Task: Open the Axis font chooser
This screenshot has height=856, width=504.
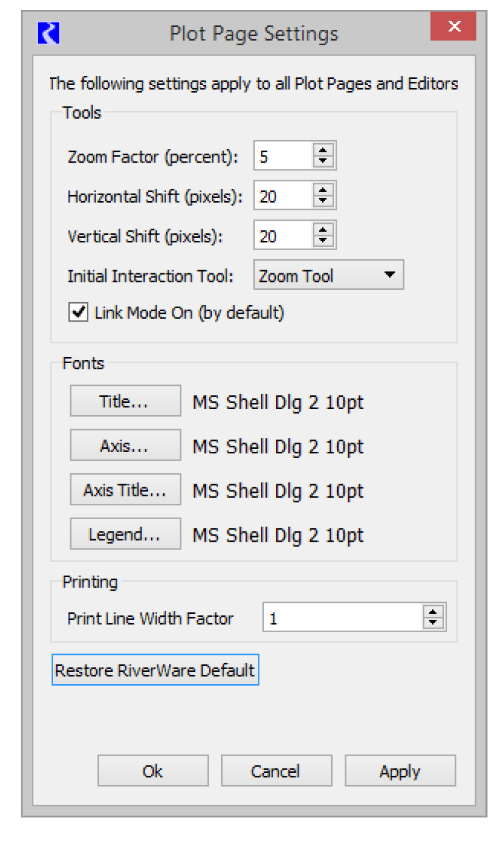Action: pyautogui.click(x=125, y=446)
